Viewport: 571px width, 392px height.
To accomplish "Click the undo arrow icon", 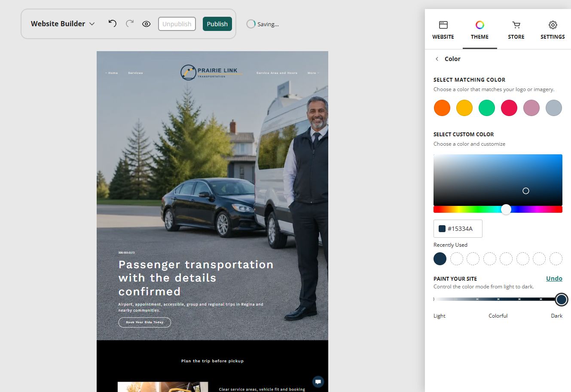I will pos(113,24).
